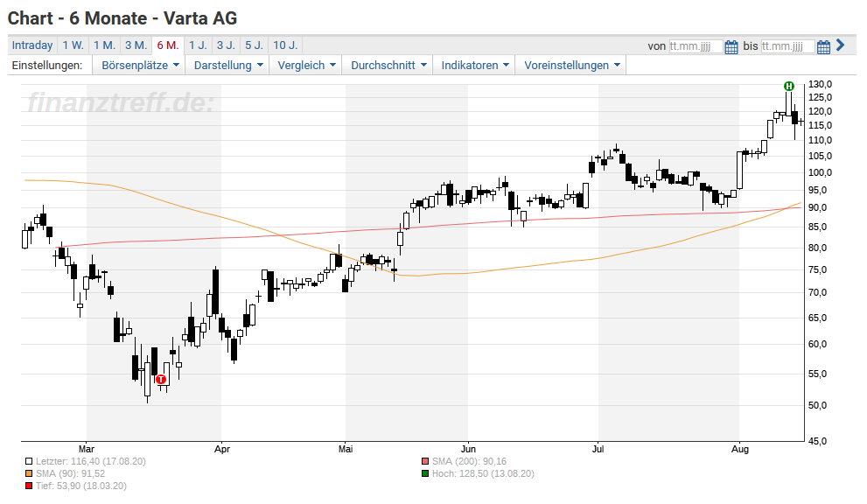Select the 3 J. time range
The image size is (867, 504).
click(226, 45)
